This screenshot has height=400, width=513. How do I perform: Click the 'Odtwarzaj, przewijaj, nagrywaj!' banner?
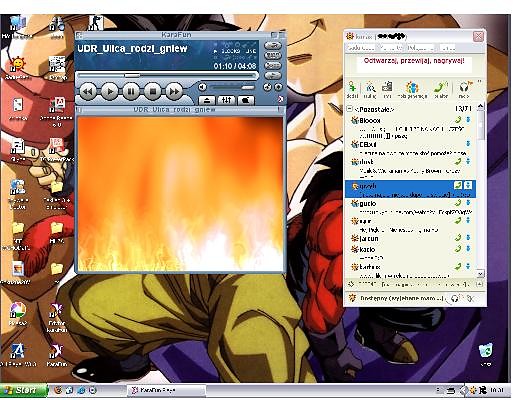pyautogui.click(x=414, y=61)
